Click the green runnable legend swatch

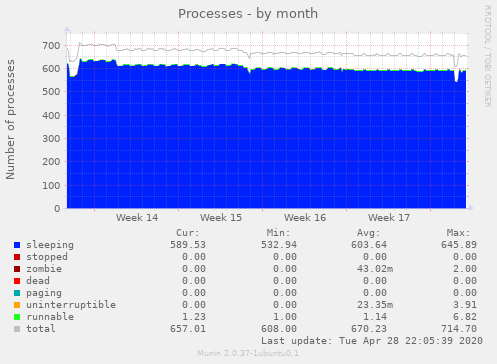click(17, 317)
